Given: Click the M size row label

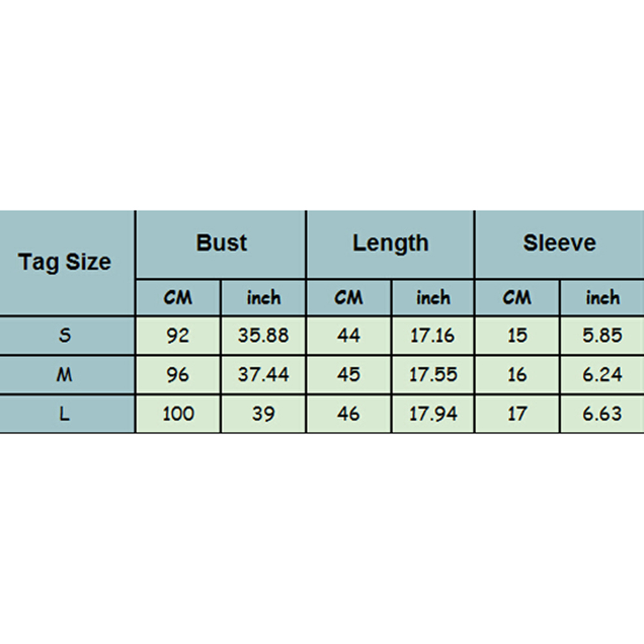Looking at the screenshot, I should [65, 375].
